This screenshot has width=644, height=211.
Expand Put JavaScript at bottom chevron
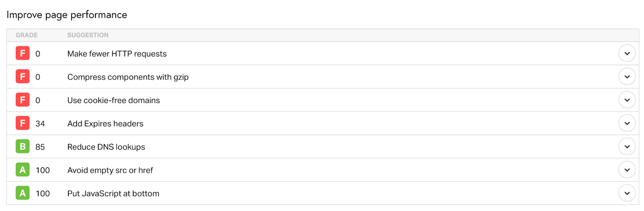[627, 193]
